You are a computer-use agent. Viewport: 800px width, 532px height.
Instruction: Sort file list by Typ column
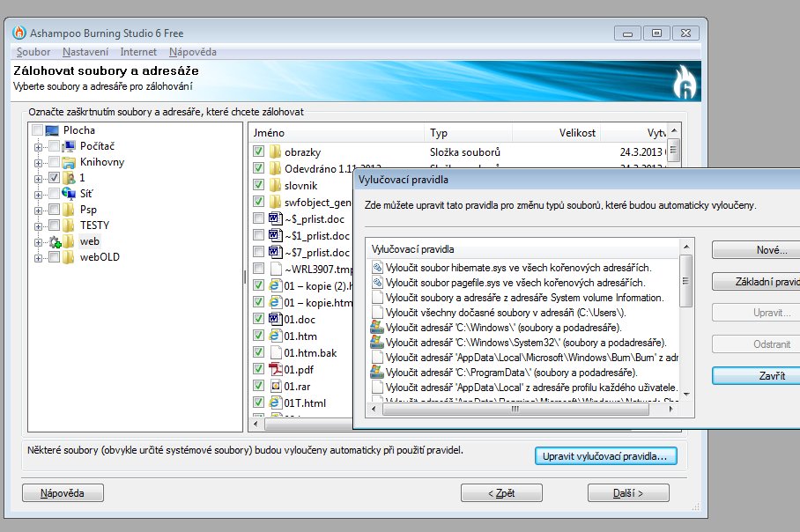[x=468, y=133]
